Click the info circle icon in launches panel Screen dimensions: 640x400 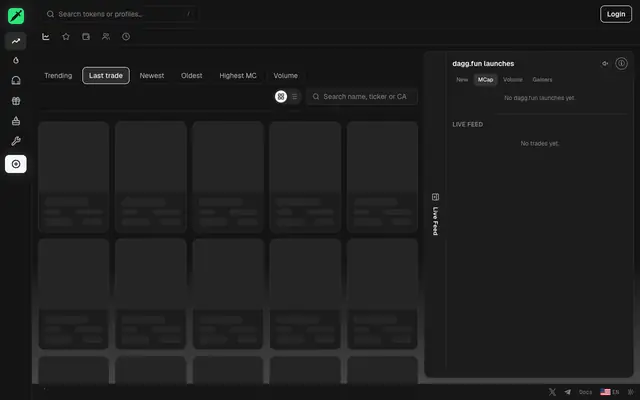621,63
